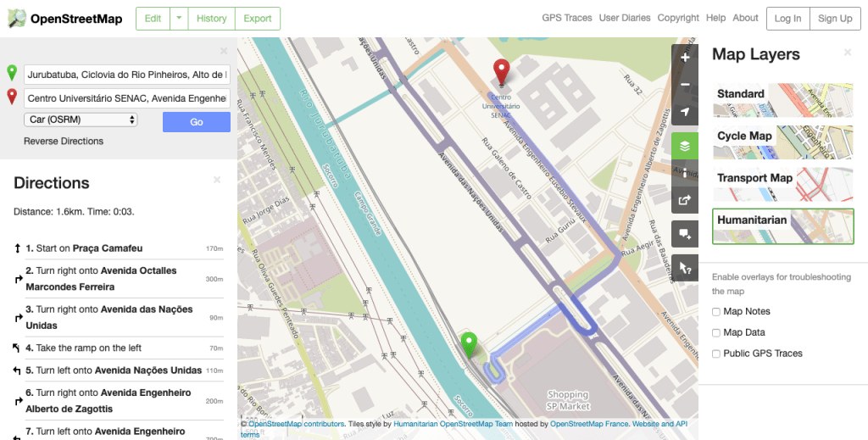Zoom in on the map

(685, 58)
